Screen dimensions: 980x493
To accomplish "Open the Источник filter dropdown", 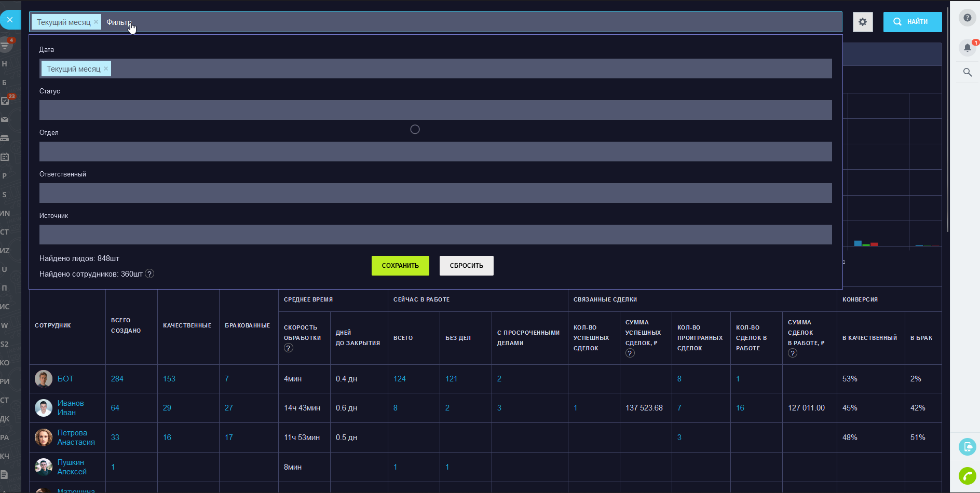I will (x=435, y=235).
